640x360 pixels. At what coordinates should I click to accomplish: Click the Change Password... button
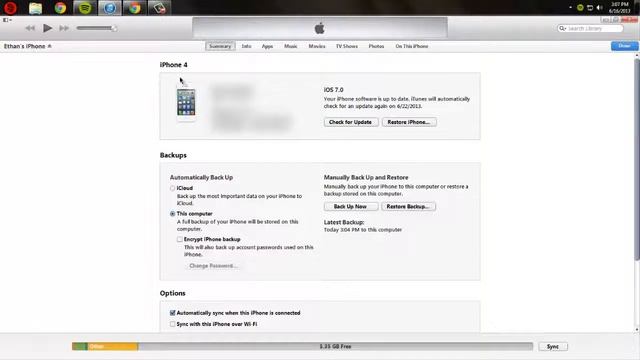pos(213,266)
